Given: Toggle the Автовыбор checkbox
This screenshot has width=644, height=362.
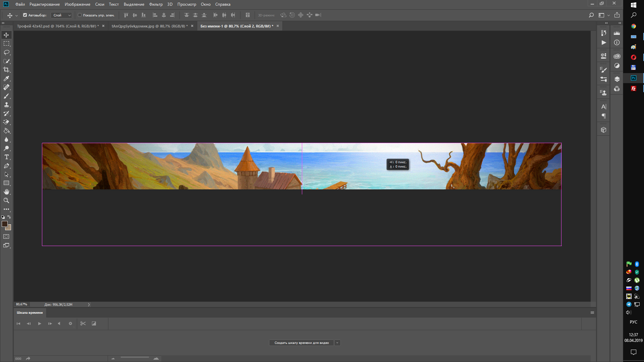Looking at the screenshot, I should [x=25, y=15].
